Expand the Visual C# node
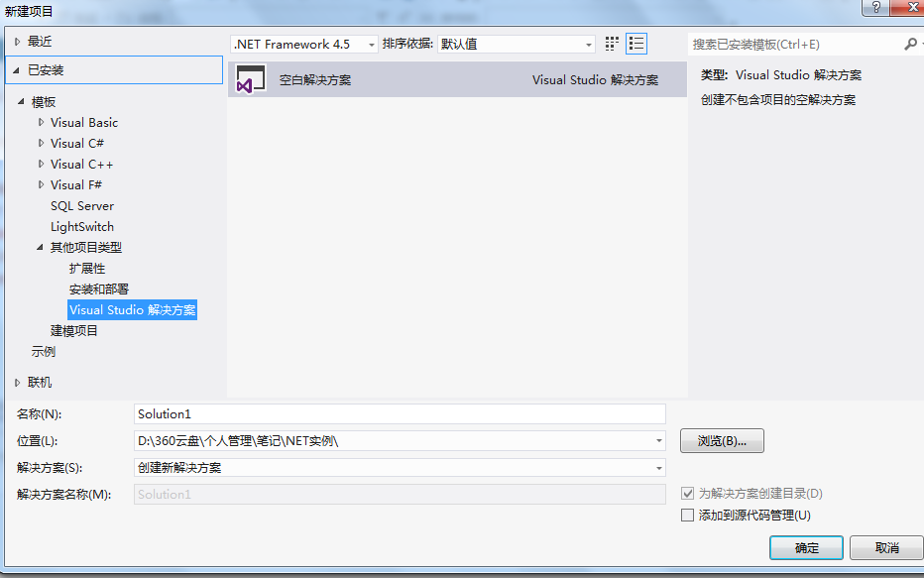The image size is (924, 578). (41, 143)
